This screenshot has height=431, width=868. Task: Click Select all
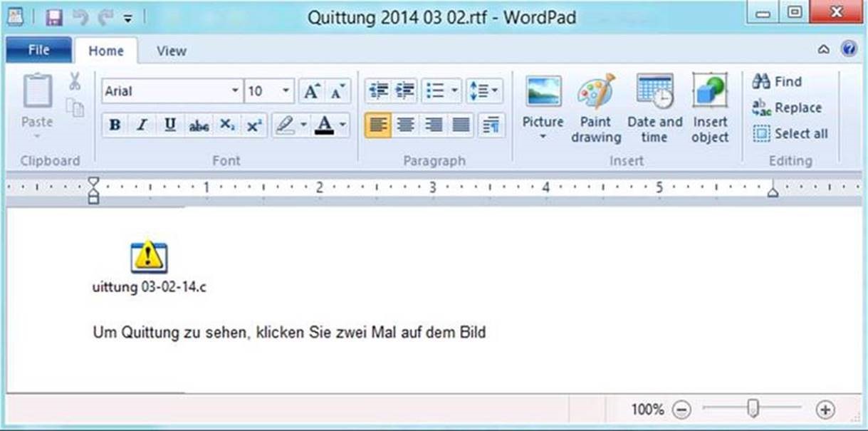coord(790,133)
